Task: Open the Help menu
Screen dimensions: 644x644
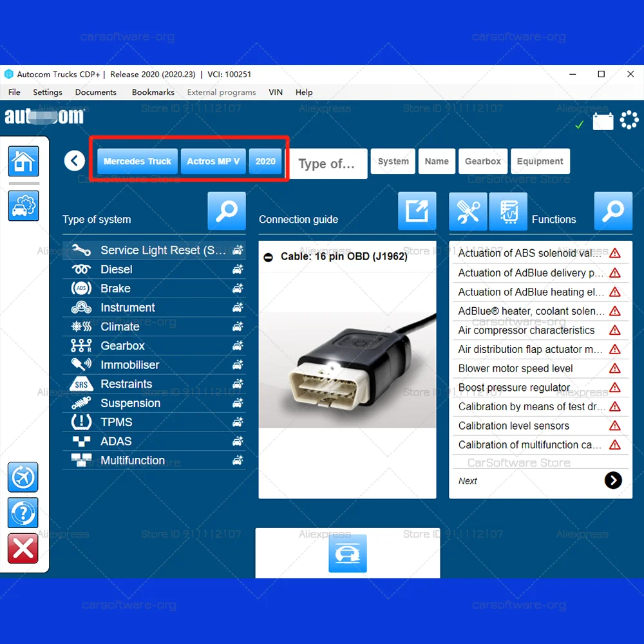Action: 304,92
